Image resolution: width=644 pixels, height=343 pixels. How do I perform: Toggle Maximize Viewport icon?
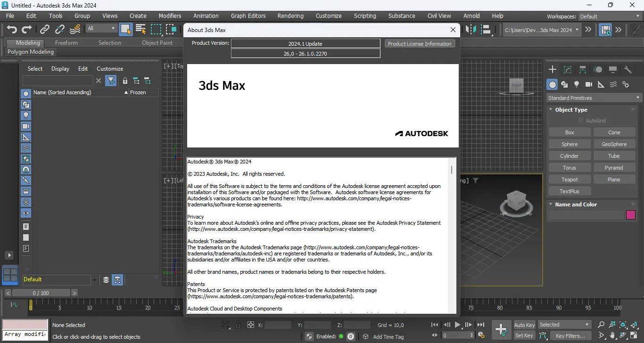(x=634, y=336)
